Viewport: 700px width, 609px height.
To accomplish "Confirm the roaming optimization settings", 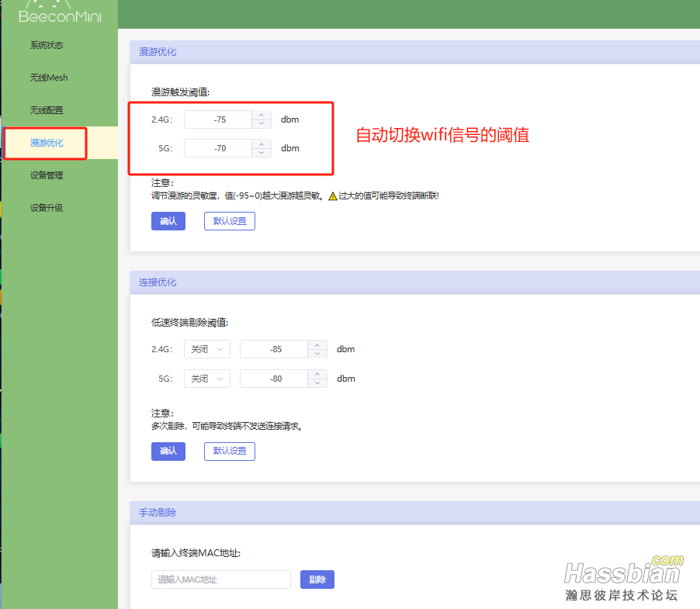I will tap(168, 221).
